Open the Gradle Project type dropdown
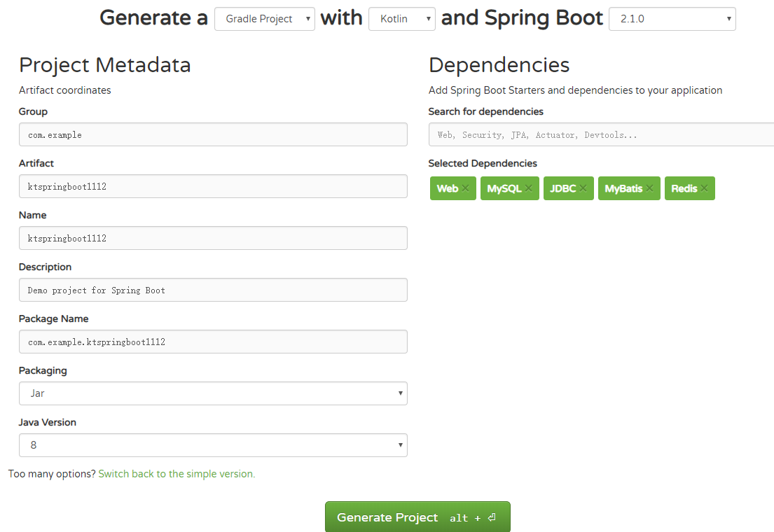Screen dimensions: 774x532 (x=265, y=19)
